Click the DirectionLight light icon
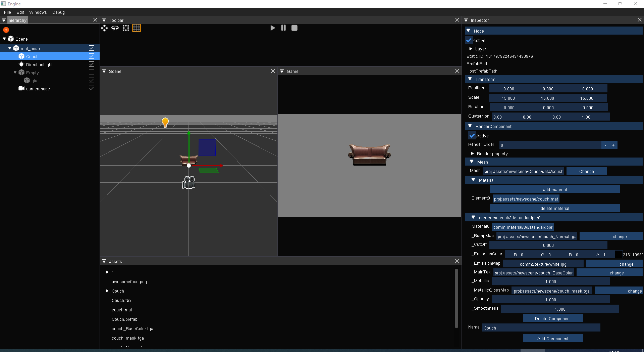The height and width of the screenshot is (352, 644). 21,64
